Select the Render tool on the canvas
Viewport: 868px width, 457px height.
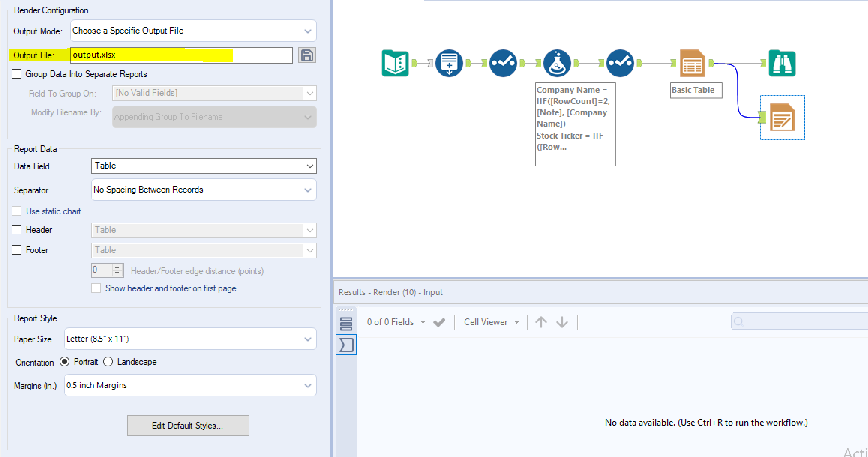click(782, 117)
